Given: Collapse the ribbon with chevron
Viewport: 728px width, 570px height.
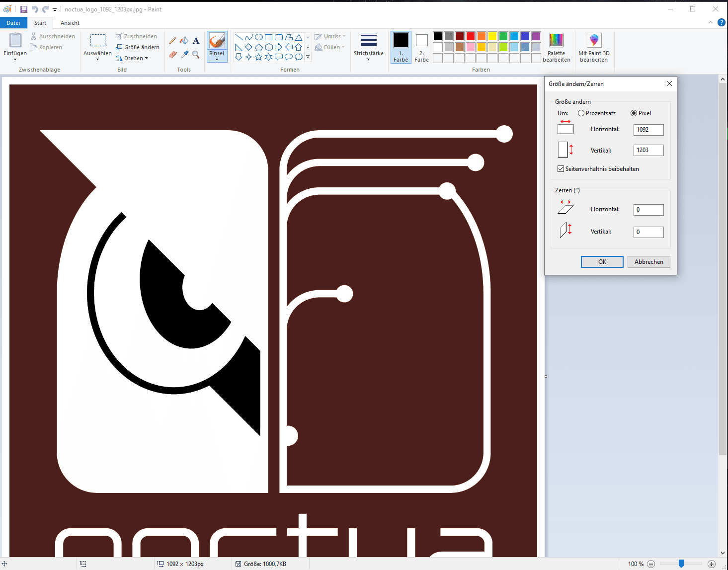Looking at the screenshot, I should (x=711, y=22).
